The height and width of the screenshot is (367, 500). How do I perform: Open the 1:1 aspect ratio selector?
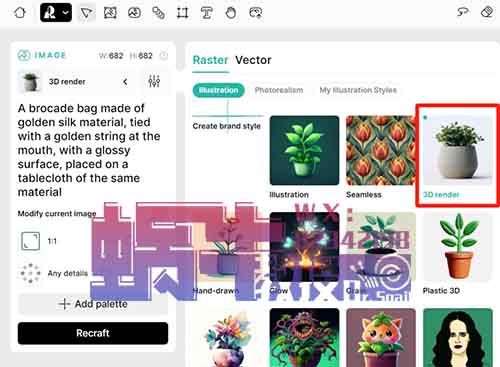tap(39, 241)
